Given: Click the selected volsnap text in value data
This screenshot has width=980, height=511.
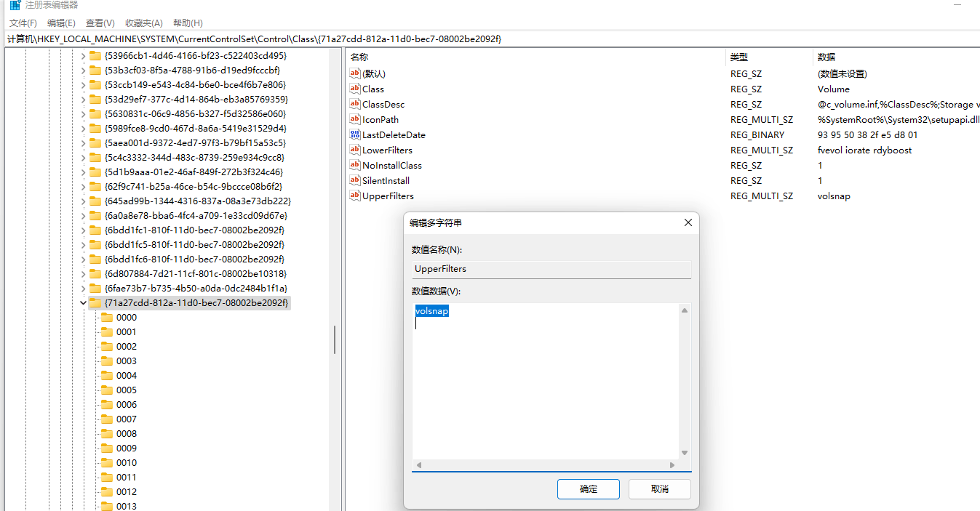Looking at the screenshot, I should tap(432, 311).
